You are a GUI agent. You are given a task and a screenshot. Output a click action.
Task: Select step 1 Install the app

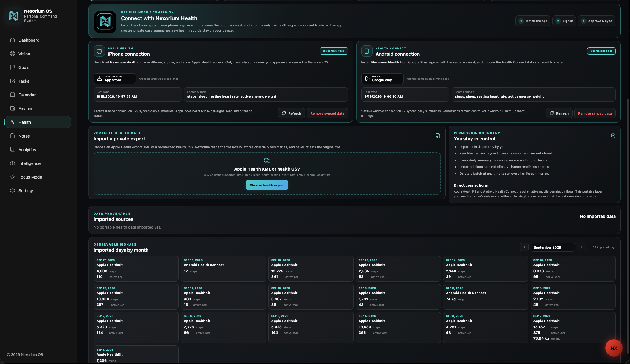tap(533, 21)
